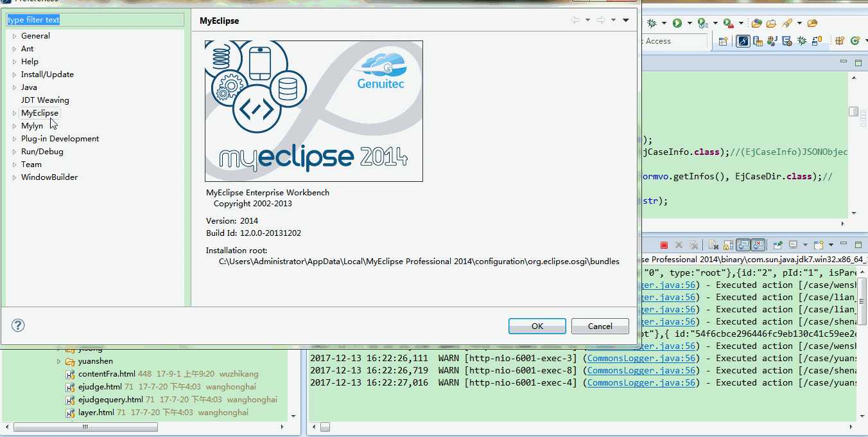Screen dimensions: 868x437
Task: Open the Debug button dropdown arrow
Action: 664,23
